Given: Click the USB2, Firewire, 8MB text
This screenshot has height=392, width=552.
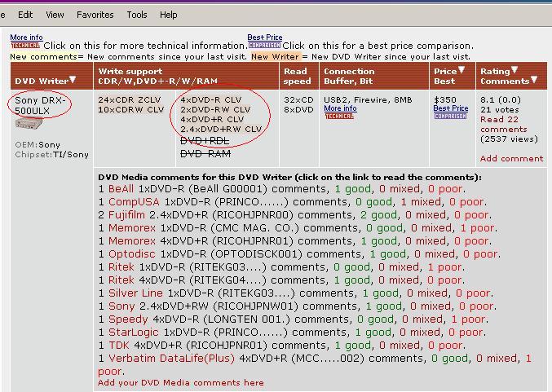Looking at the screenshot, I should pos(368,100).
